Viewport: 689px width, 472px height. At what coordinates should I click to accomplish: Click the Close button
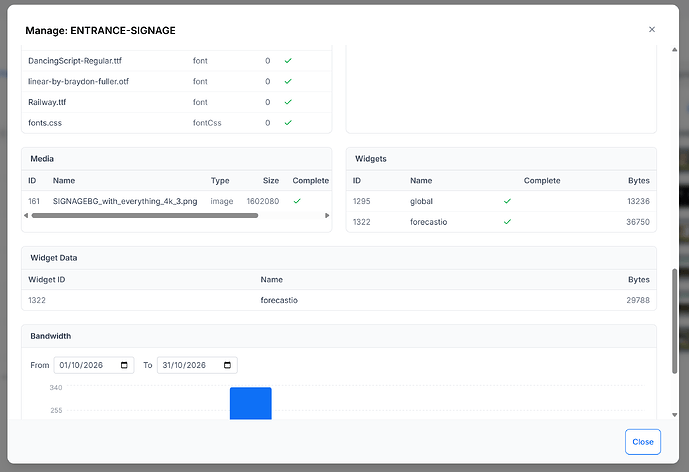[x=642, y=442]
